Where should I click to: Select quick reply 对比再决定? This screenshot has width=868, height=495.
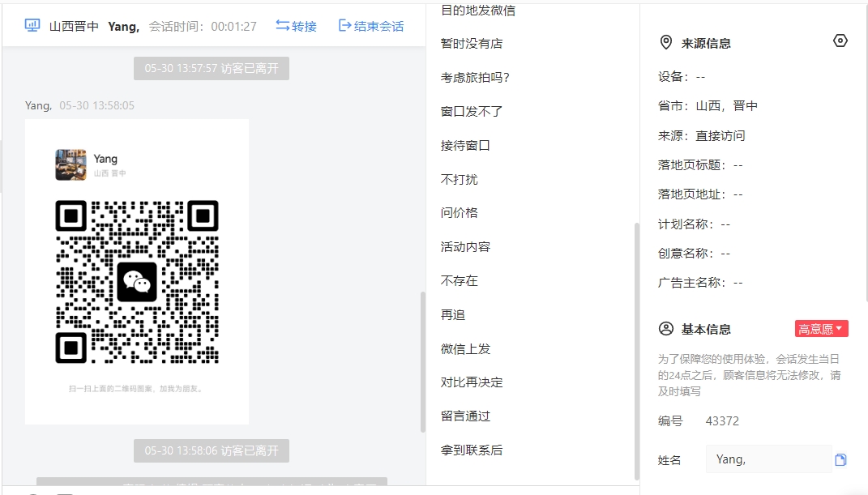pos(472,382)
